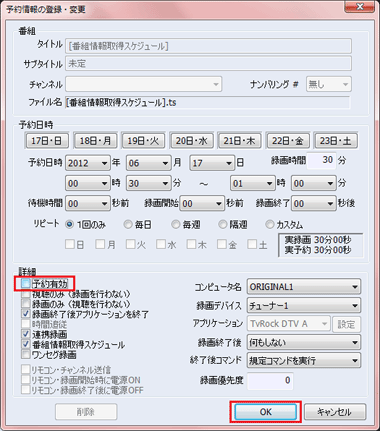The height and width of the screenshot is (431, 380).
Task: Uncheck 番組情報取得スケジュール checkbox
Action: pyautogui.click(x=26, y=344)
